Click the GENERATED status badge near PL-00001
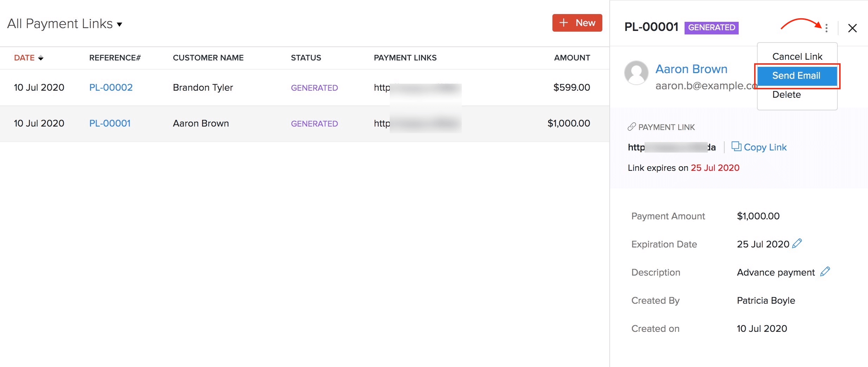The height and width of the screenshot is (367, 868). coord(314,123)
